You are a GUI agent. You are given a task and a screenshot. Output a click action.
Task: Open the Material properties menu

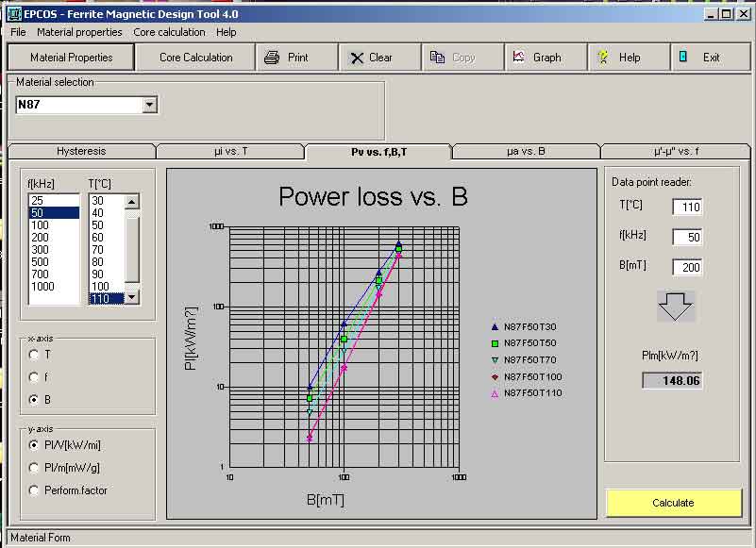pos(79,32)
